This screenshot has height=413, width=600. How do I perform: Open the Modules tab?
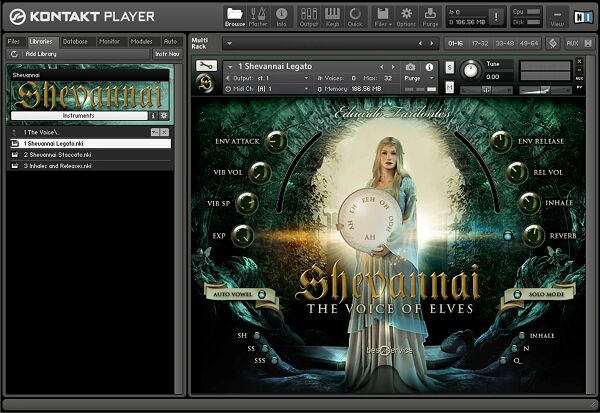pos(141,41)
